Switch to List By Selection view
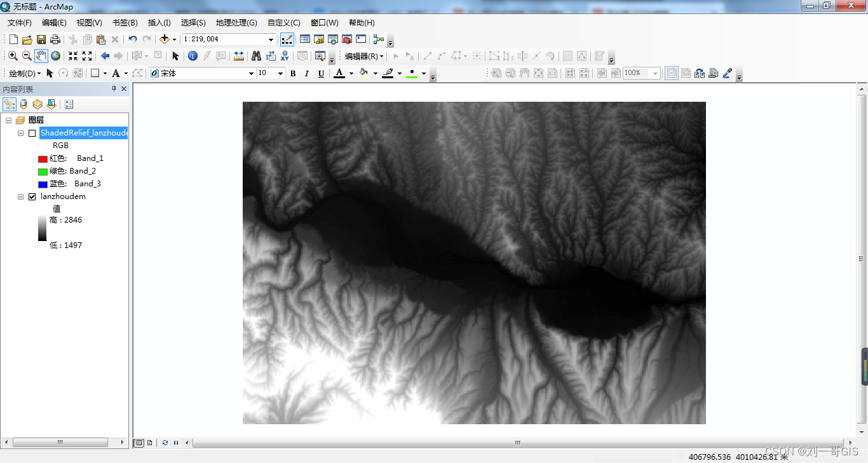The height and width of the screenshot is (463, 868). (x=51, y=104)
